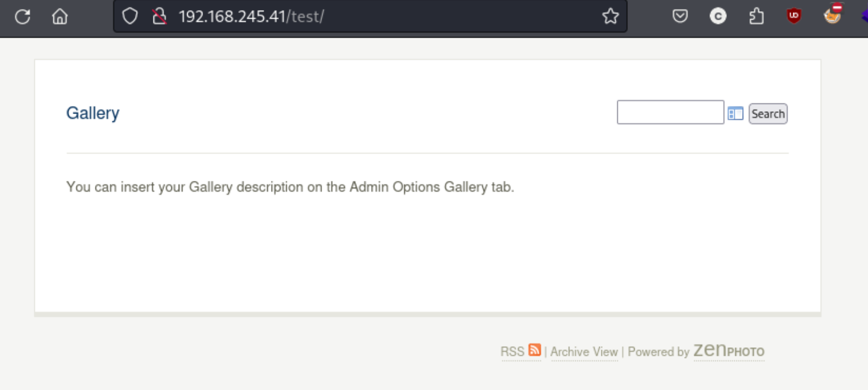Viewport: 868px width, 390px height.
Task: Click the orange RSS feed icon
Action: click(535, 350)
